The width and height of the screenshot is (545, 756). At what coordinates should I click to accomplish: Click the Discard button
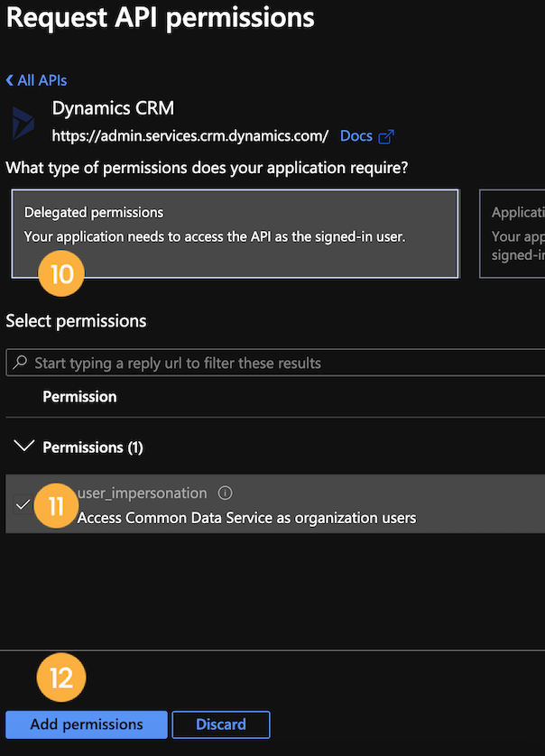tap(220, 724)
